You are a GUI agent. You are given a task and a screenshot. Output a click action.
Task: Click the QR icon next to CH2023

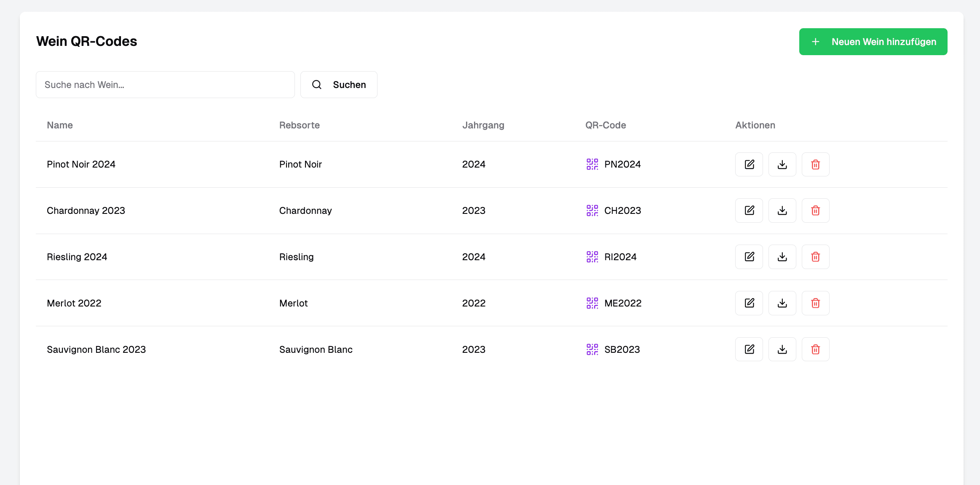592,211
